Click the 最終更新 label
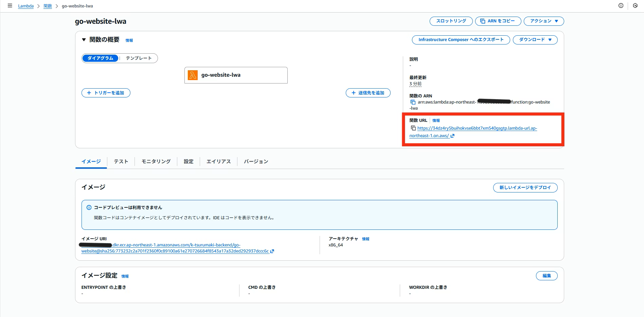 [x=418, y=78]
